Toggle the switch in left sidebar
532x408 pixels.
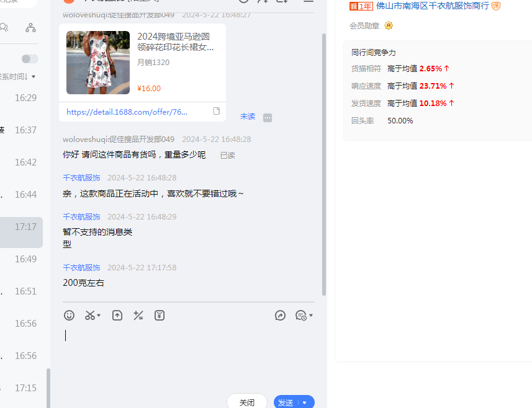pos(29,59)
